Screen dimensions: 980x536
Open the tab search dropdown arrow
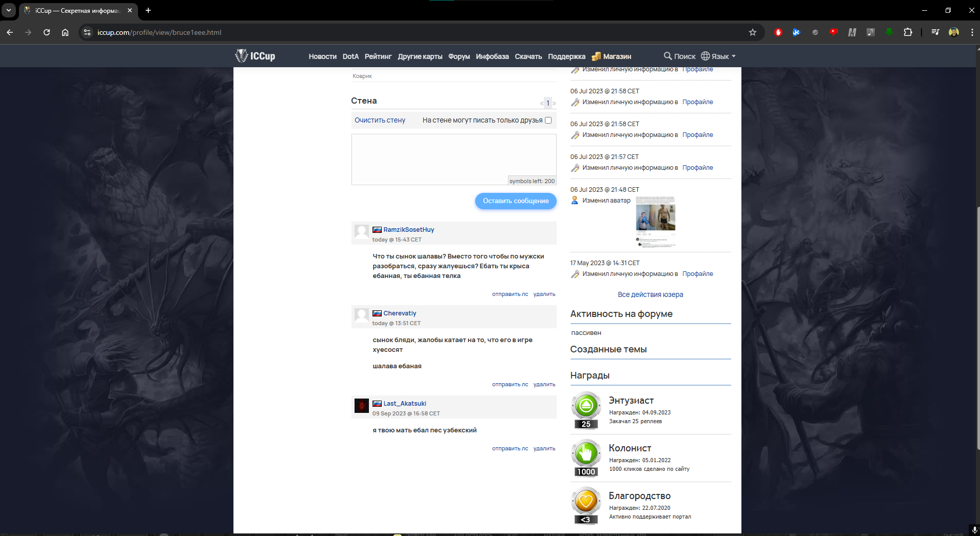click(x=9, y=10)
